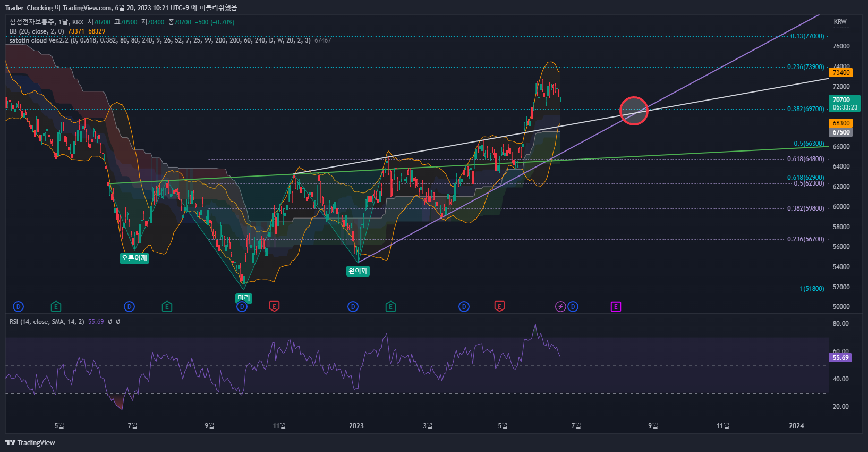Click the 67467 satotin cloud value
This screenshot has height=452, width=868.
tap(323, 40)
